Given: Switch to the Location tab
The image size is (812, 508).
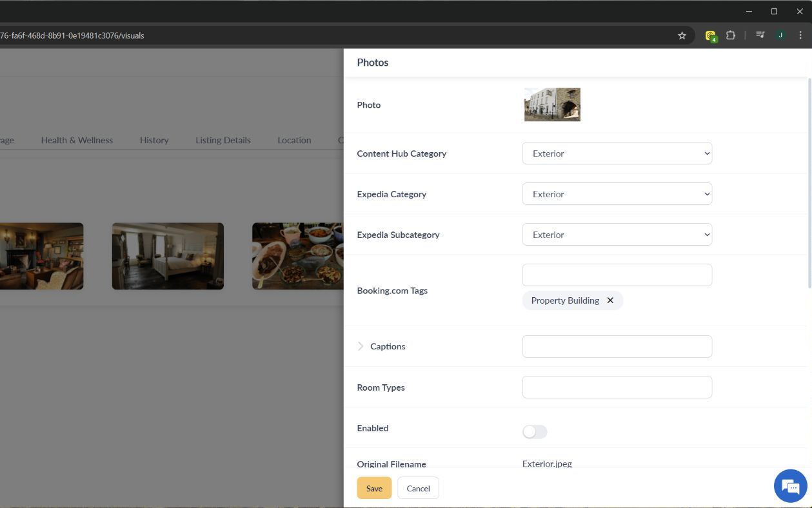Looking at the screenshot, I should (x=294, y=140).
